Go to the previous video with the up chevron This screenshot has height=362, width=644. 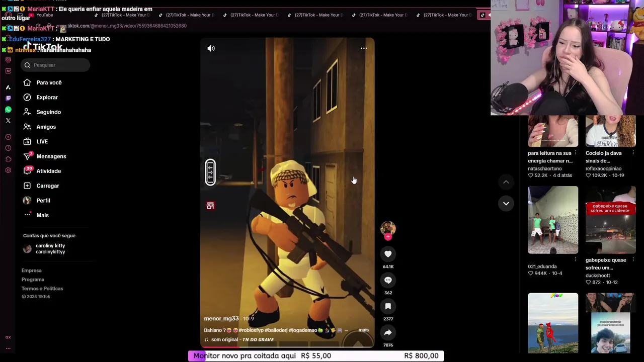[506, 182]
